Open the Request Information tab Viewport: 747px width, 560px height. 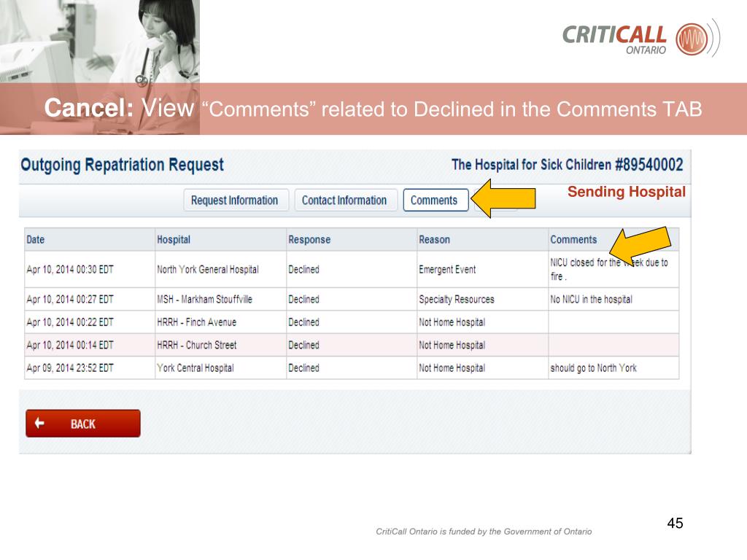(234, 201)
